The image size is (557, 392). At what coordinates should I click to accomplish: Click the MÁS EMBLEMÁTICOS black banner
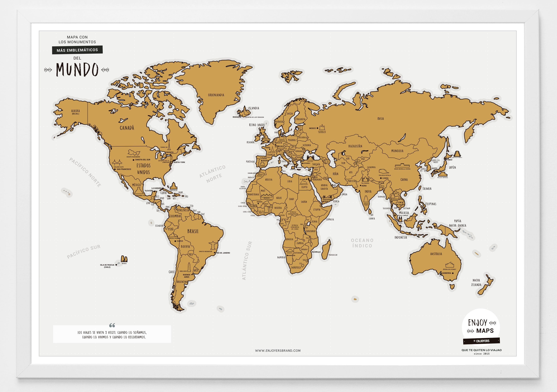tap(77, 50)
